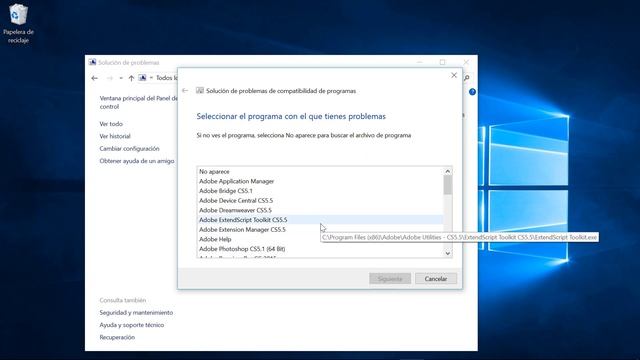Select Adobe Application Manager
Screen dimensions: 640x360
click(320, 181)
